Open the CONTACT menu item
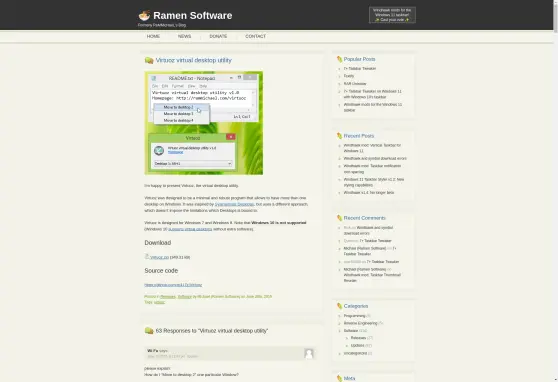 tap(256, 36)
